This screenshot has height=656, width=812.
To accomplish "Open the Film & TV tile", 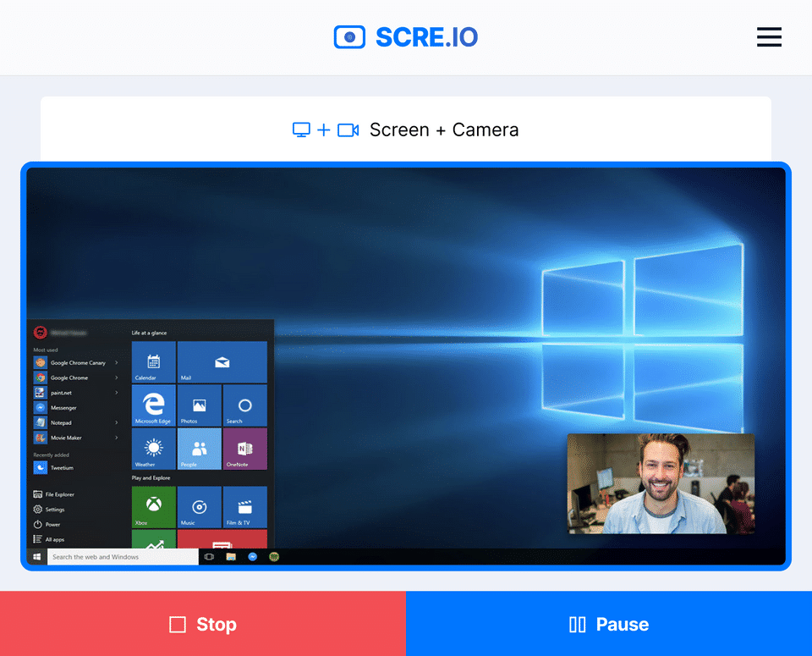I will pos(245,507).
